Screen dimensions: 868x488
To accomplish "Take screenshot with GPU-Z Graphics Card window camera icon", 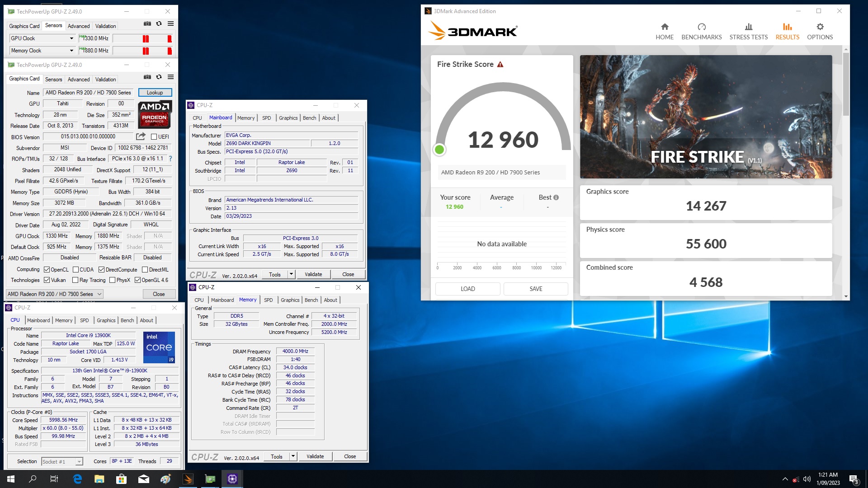I will click(x=147, y=77).
